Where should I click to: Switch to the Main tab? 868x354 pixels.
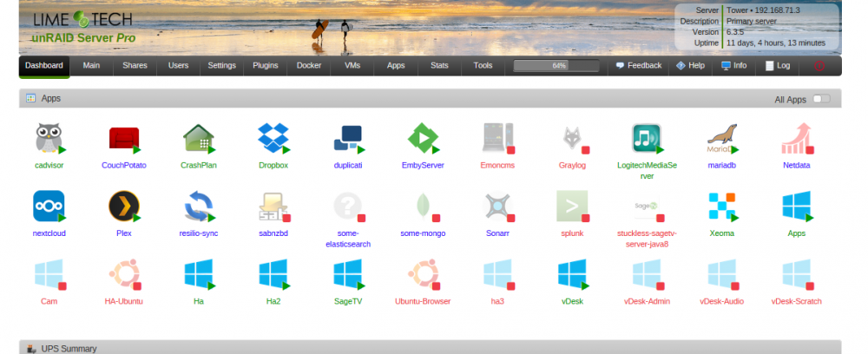coord(91,65)
